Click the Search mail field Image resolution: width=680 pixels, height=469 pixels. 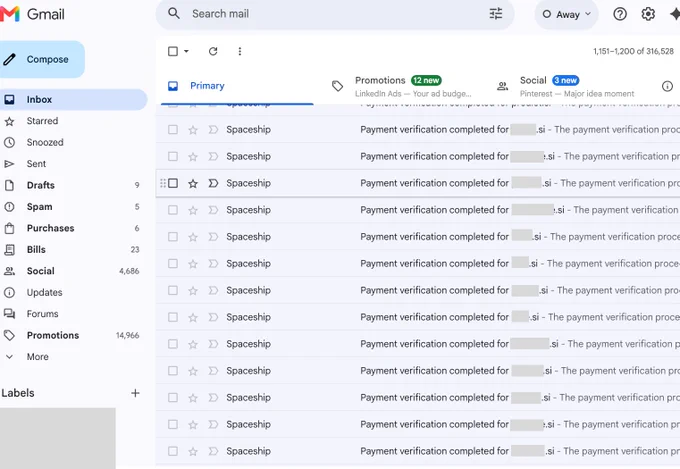[x=334, y=14]
